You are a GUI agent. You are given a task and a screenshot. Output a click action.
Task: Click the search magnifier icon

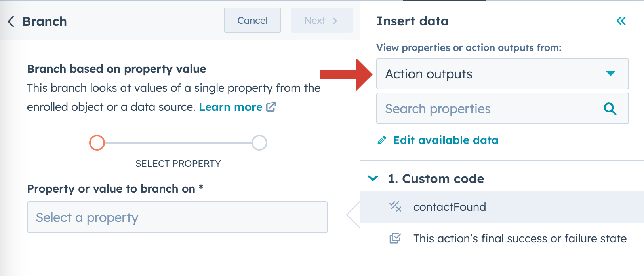(610, 109)
